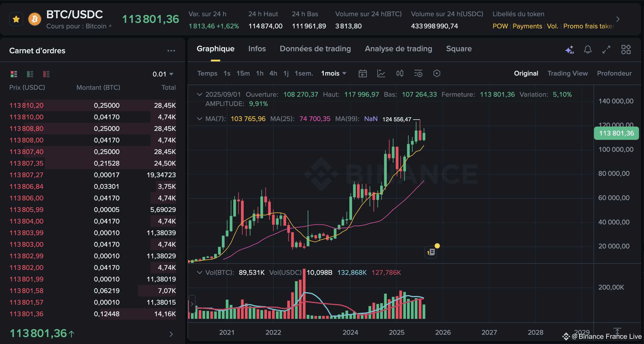Open the Analyse de trading tab

click(x=398, y=49)
